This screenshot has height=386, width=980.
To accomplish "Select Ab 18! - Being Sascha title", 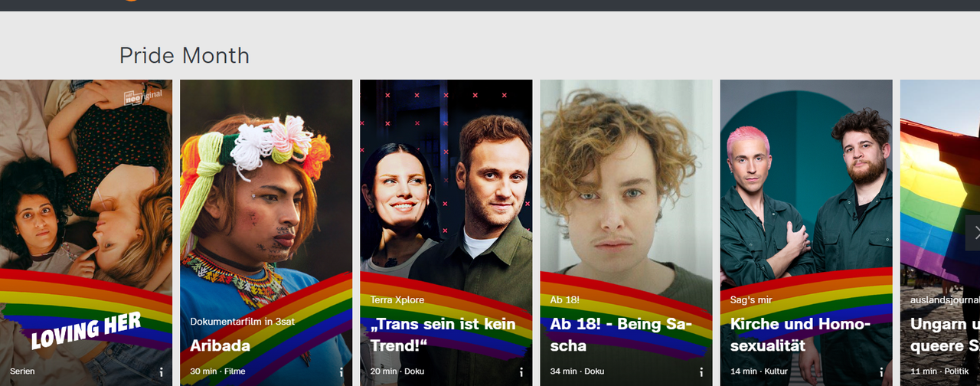I will (621, 335).
